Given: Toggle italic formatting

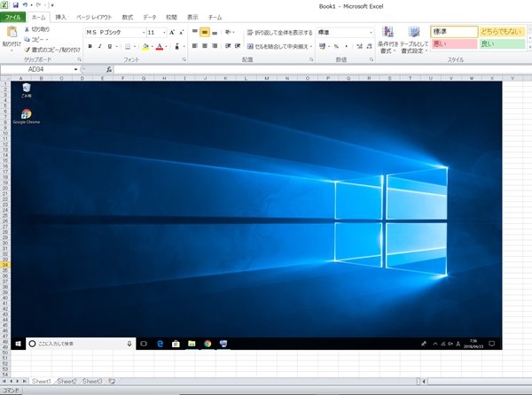Looking at the screenshot, I should 99,46.
